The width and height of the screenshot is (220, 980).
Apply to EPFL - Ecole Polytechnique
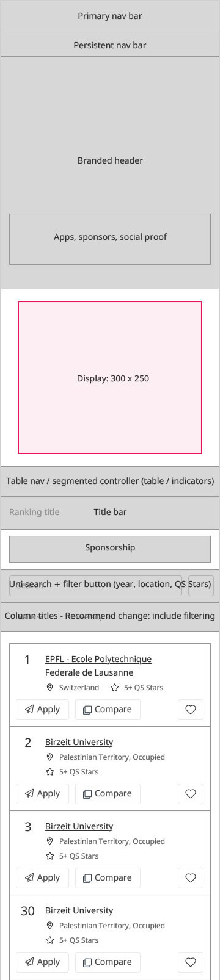coord(42,710)
